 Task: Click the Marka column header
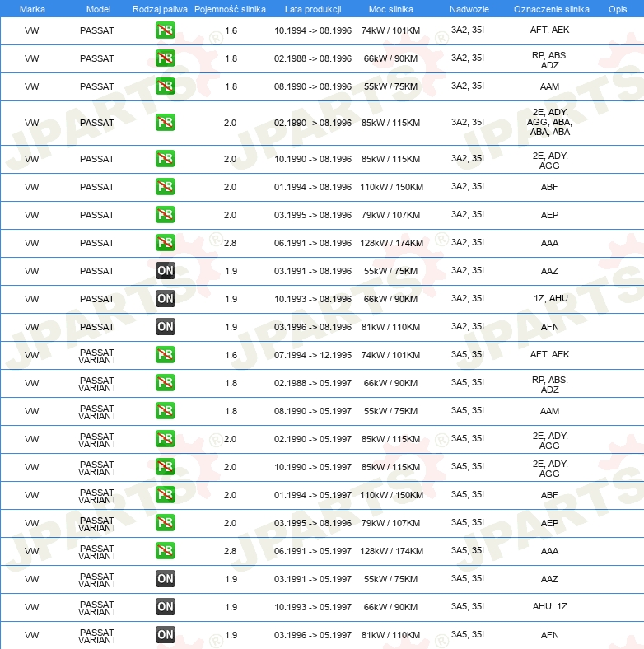pos(32,9)
